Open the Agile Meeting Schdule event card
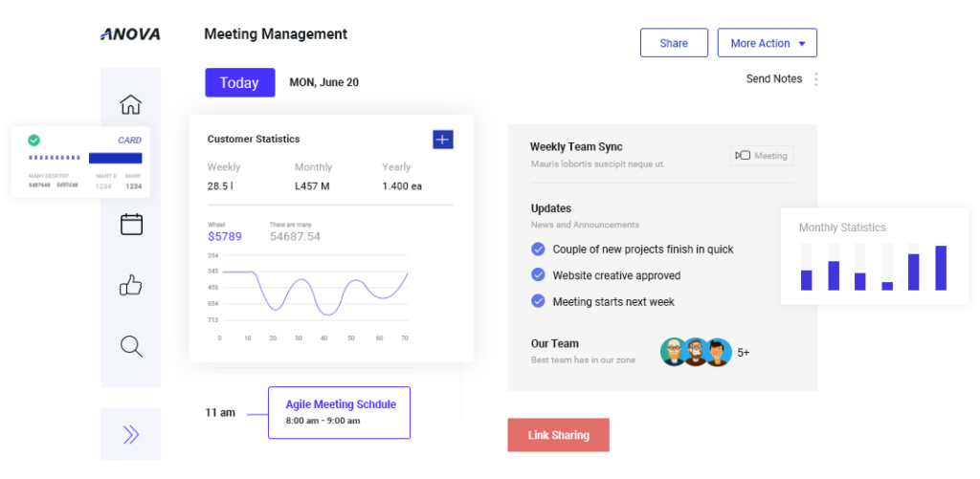980x479 pixels. 339,412
